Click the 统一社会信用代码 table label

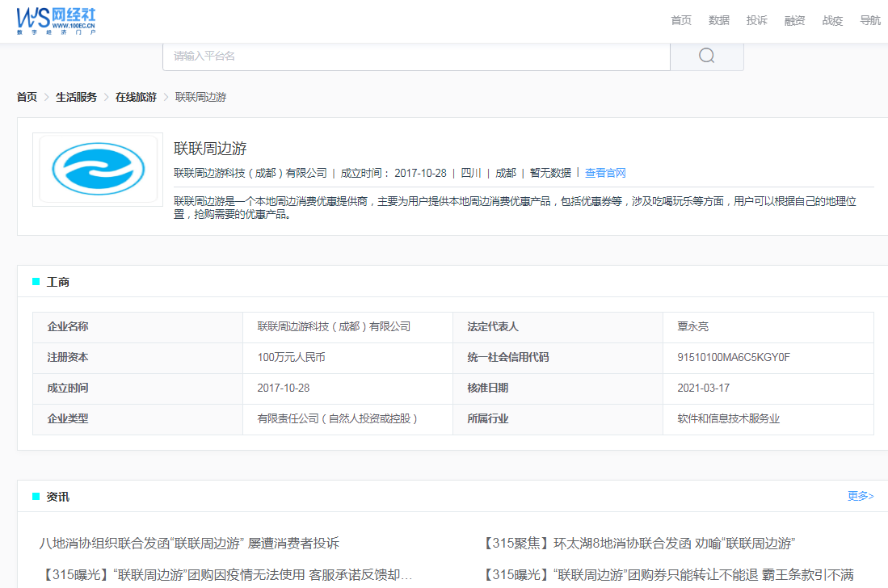point(508,357)
